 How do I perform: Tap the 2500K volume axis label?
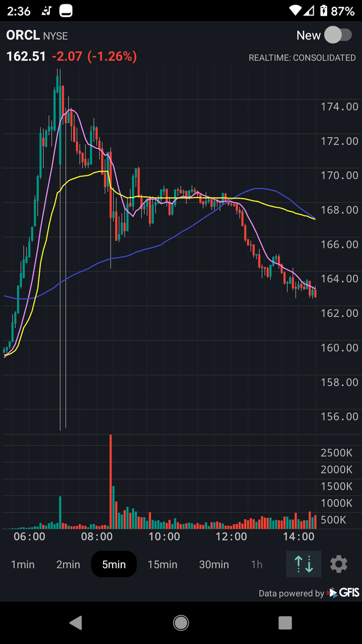click(x=336, y=453)
